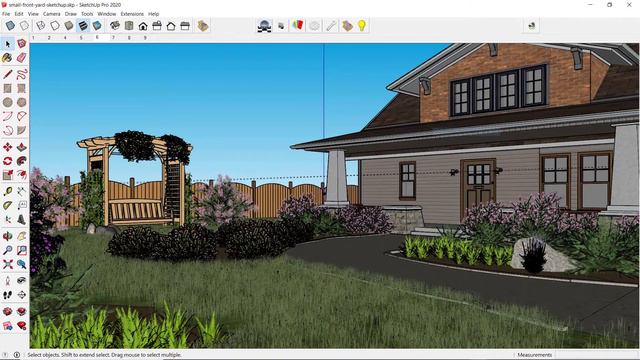Select the Freehand drawing tool
Screen dimensions: 640x360
click(x=22, y=74)
